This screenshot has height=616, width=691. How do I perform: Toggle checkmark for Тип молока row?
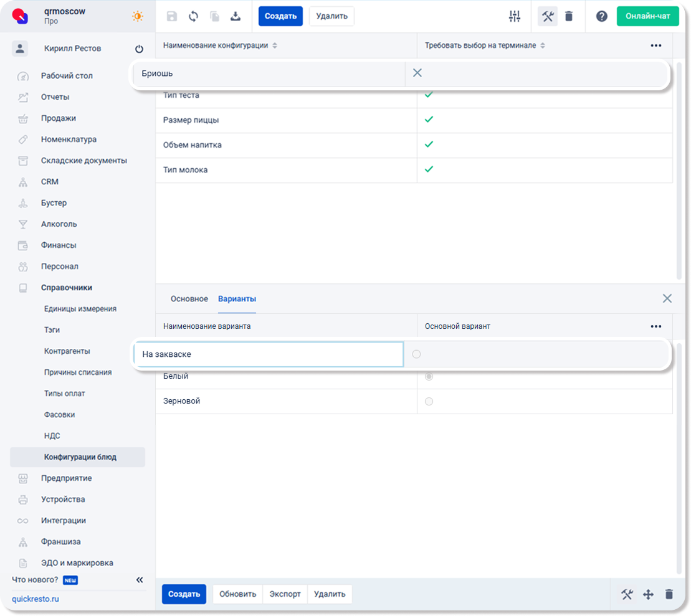pos(429,169)
